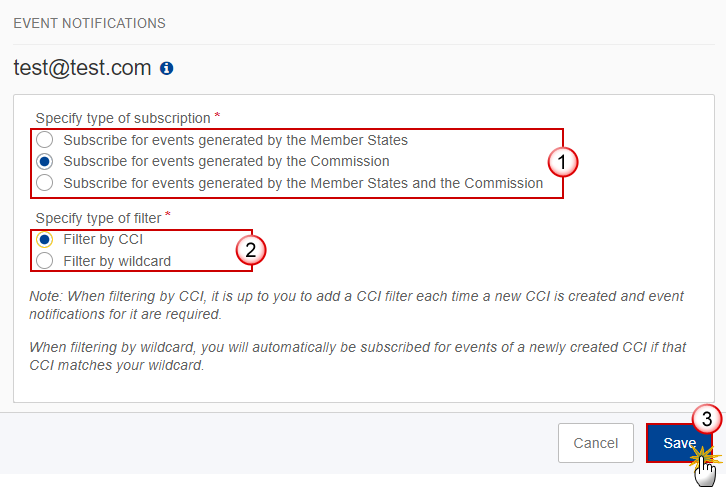Click the italic note about filtering by CCI

357,305
